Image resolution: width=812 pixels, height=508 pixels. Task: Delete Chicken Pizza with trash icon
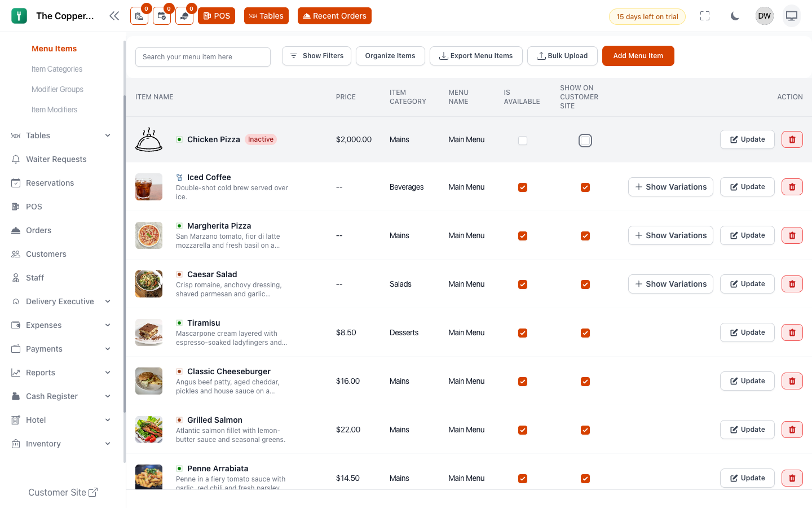coord(792,139)
